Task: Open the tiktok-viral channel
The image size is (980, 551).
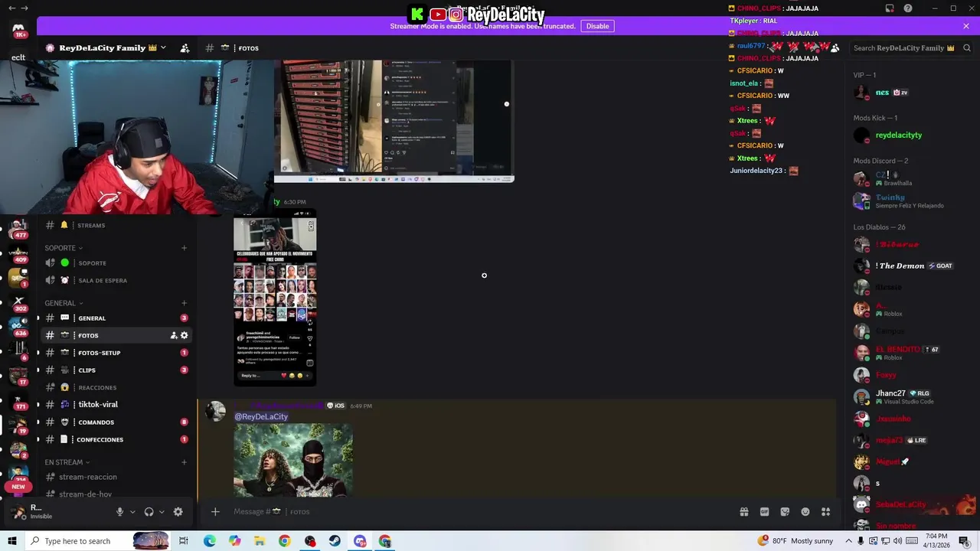Action: (x=116, y=404)
